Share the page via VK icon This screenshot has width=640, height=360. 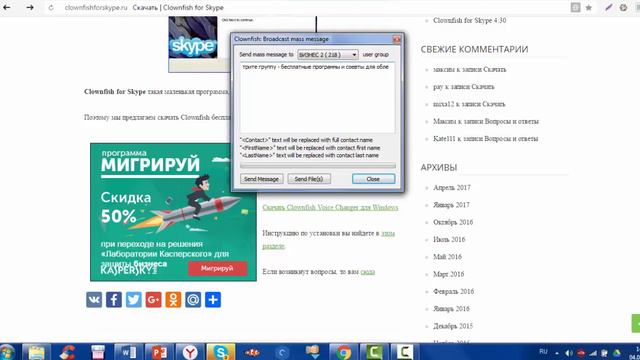[x=94, y=300]
